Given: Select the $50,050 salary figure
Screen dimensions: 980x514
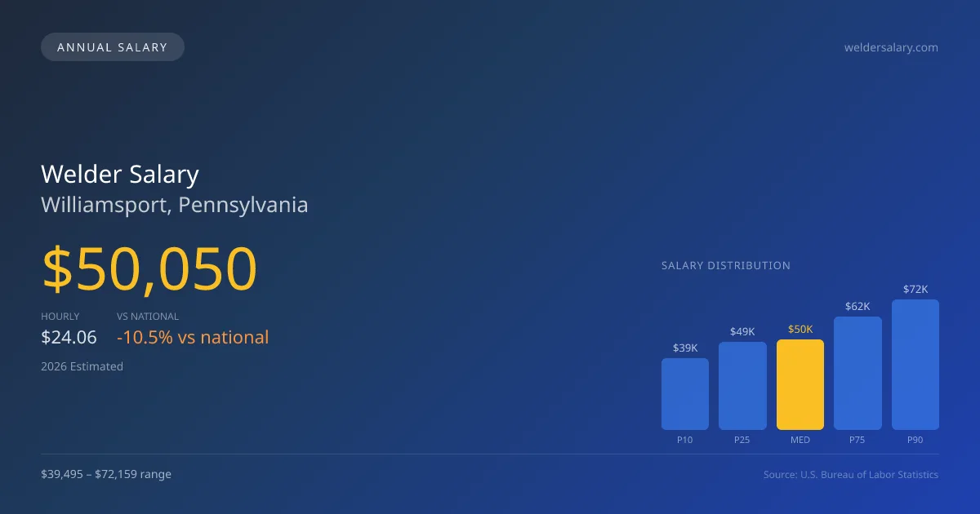Looking at the screenshot, I should click(149, 269).
